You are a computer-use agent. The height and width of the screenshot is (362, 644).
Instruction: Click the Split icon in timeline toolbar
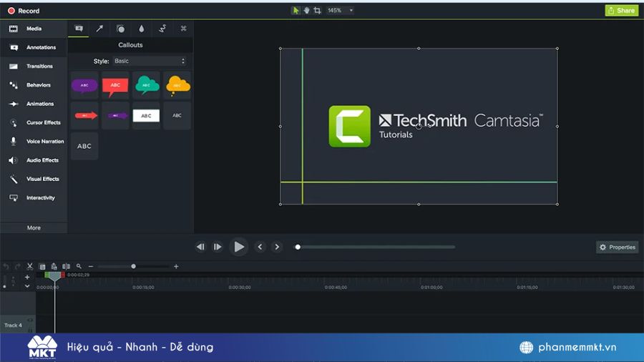[66, 266]
